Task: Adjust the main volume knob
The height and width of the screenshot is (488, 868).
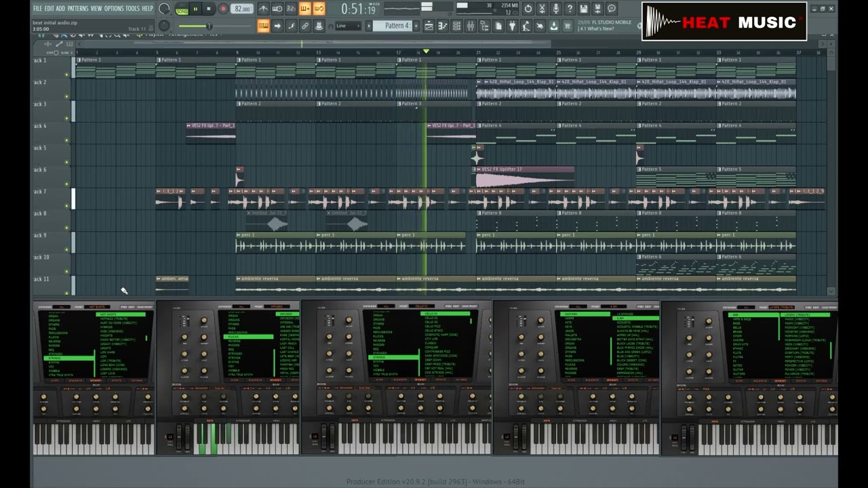Action: (164, 9)
